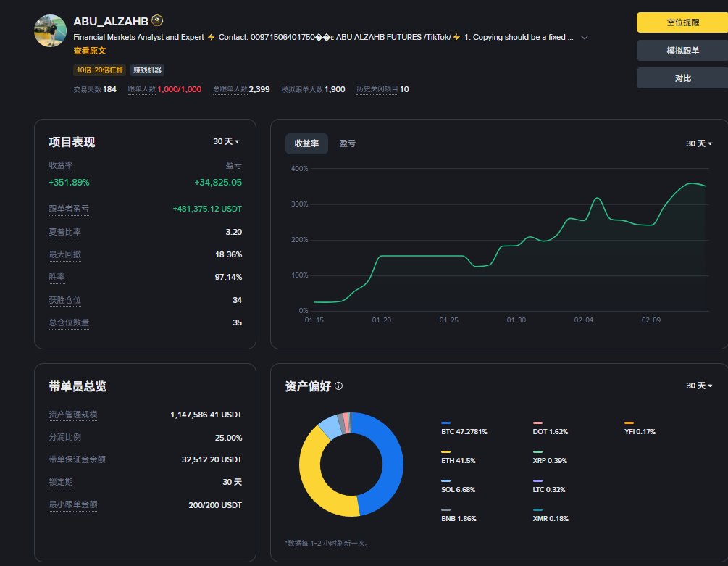Click the XRP green legend marker
728x566 pixels.
point(537,451)
